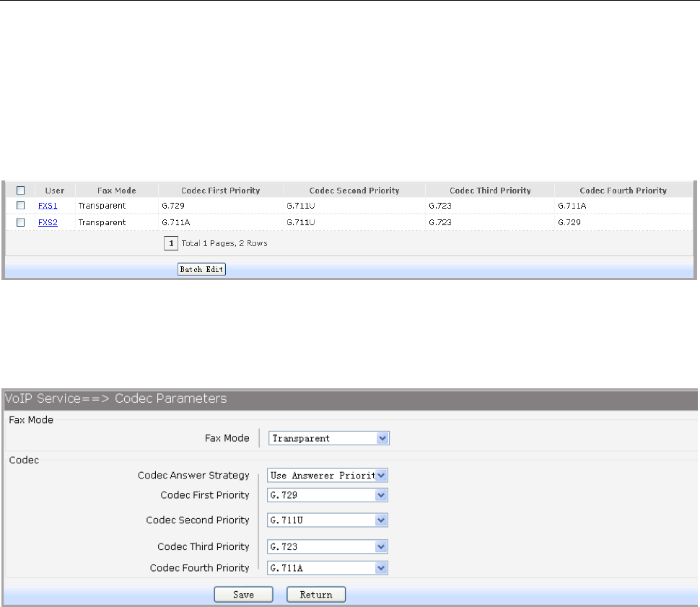Select G.711A cell in FXS1 fourth priority
The height and width of the screenshot is (607, 700).
572,206
